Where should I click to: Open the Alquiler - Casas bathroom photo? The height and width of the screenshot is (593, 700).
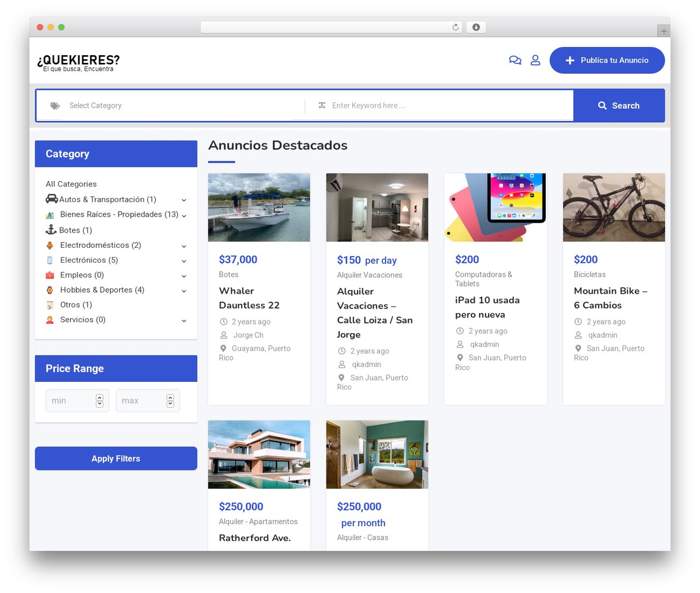click(x=377, y=455)
